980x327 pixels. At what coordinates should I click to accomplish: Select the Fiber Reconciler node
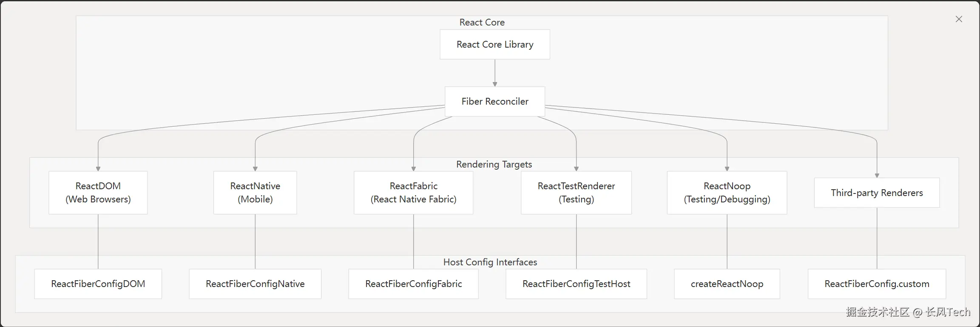coord(495,102)
